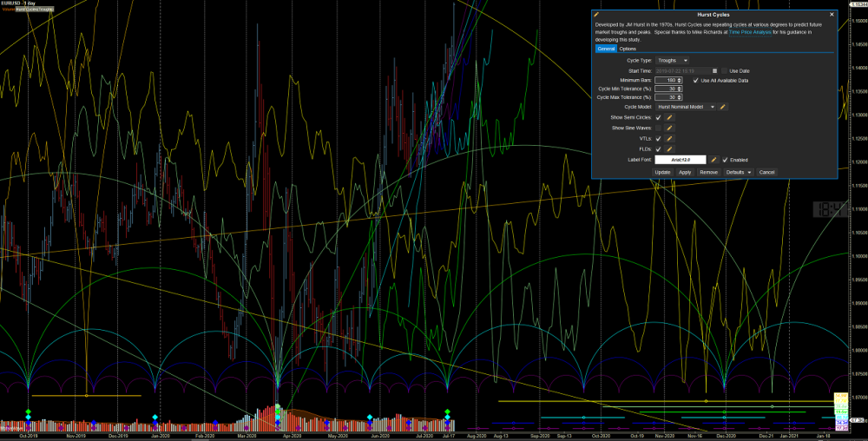Click the Label Font preview swatch
This screenshot has height=441, width=868.
click(681, 160)
